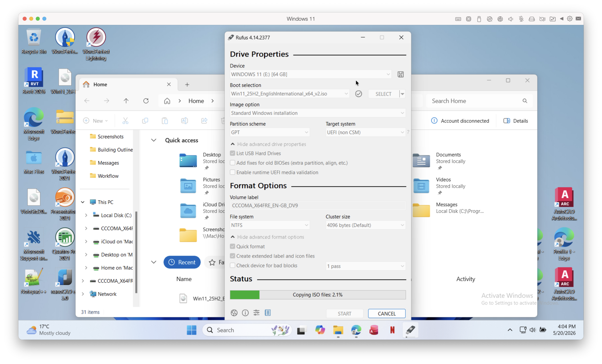
Task: Open the Device dropdown in Rufus
Action: [x=311, y=74]
